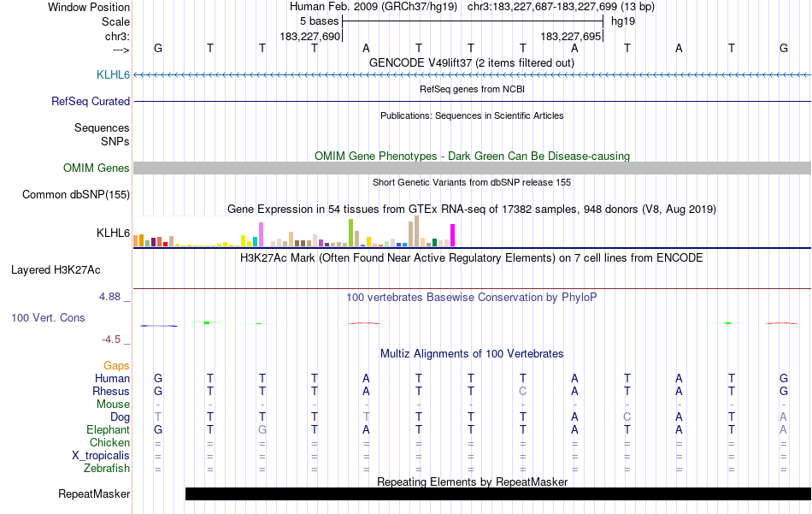Screen dimensions: 812x514
Task: Click the violet GTEx expression bar
Action: tap(261, 234)
